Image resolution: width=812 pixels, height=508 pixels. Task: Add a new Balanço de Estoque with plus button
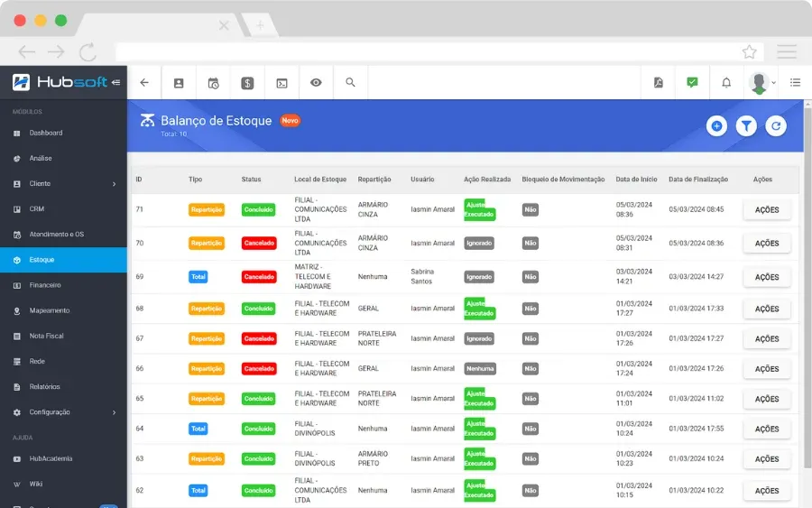point(716,125)
